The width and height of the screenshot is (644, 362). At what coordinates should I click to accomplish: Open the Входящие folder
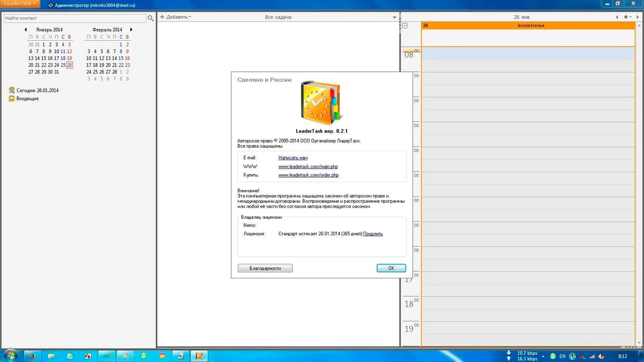(x=27, y=99)
